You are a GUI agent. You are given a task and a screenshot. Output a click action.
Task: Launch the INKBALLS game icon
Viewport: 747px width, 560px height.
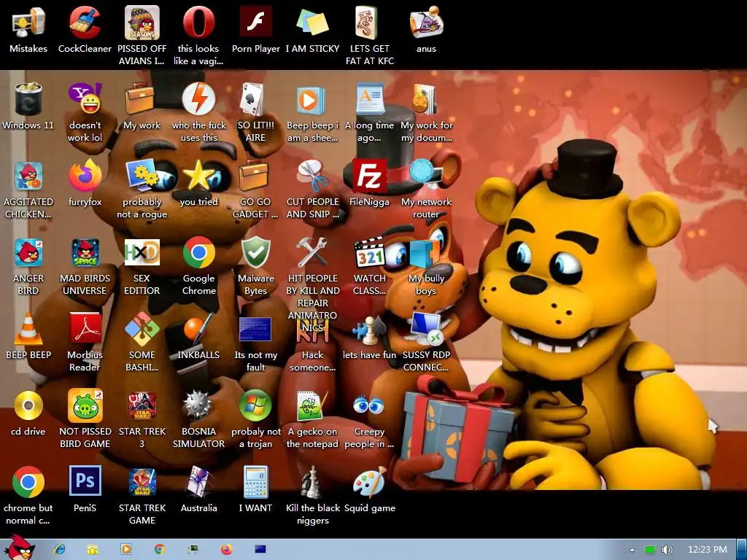(198, 329)
